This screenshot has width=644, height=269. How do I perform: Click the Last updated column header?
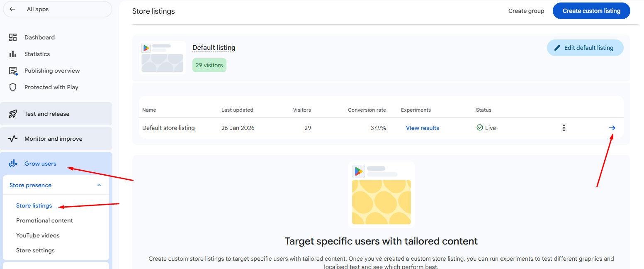[x=237, y=110]
